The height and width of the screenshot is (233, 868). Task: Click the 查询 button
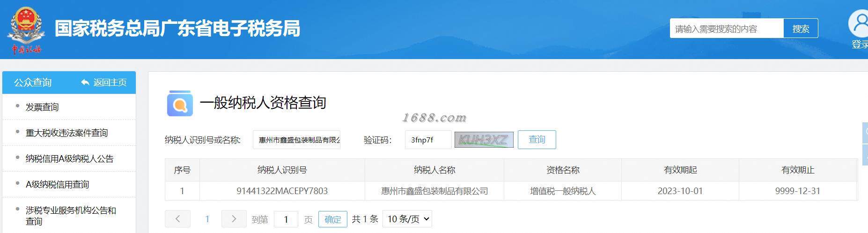click(x=537, y=140)
